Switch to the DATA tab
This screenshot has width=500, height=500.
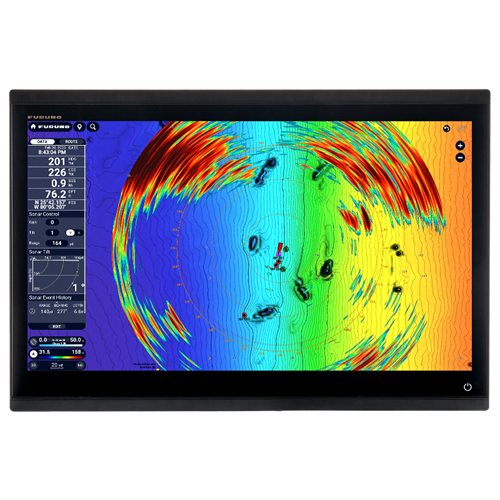pos(42,142)
